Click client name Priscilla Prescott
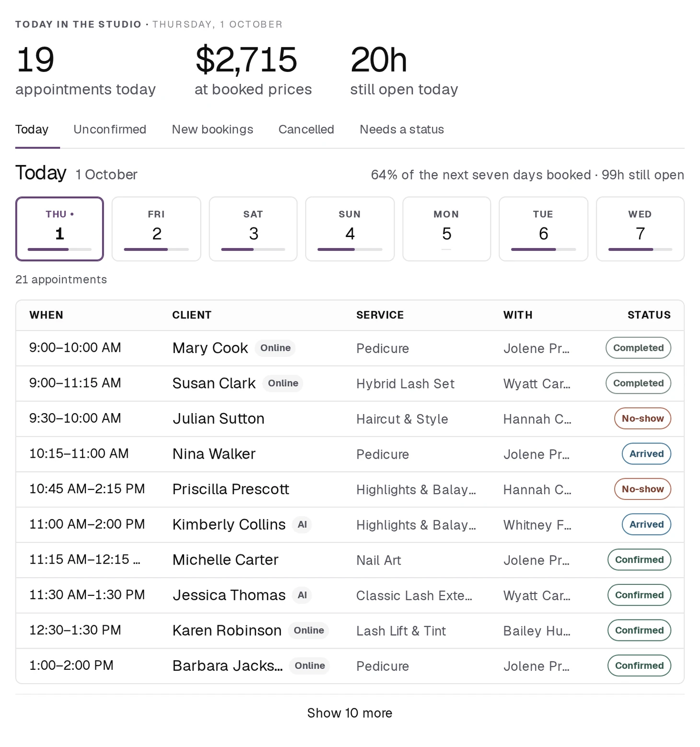 [231, 489]
